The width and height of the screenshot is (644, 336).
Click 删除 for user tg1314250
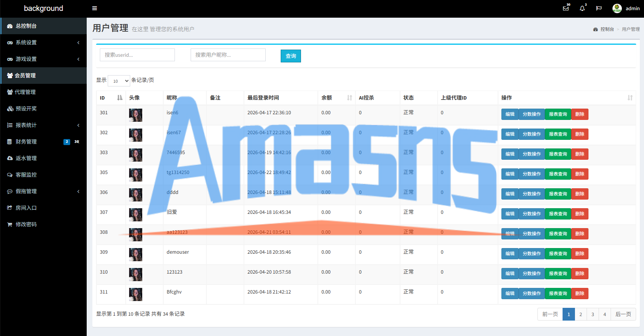click(x=579, y=174)
